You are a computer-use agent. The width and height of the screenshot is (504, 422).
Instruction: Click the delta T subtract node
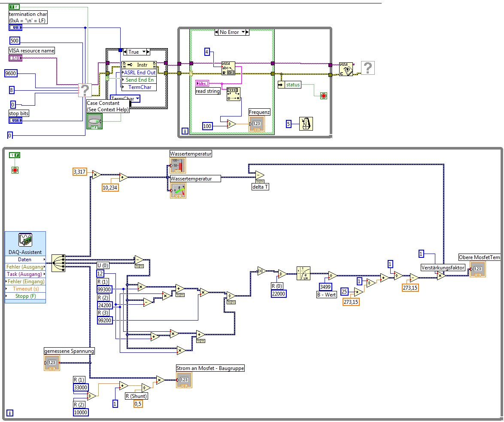point(260,175)
